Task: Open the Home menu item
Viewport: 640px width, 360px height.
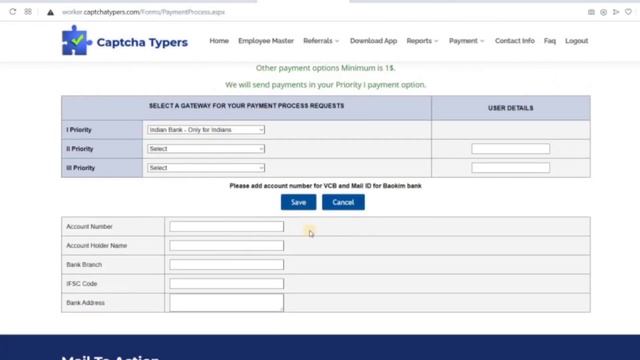Action: pos(219,41)
